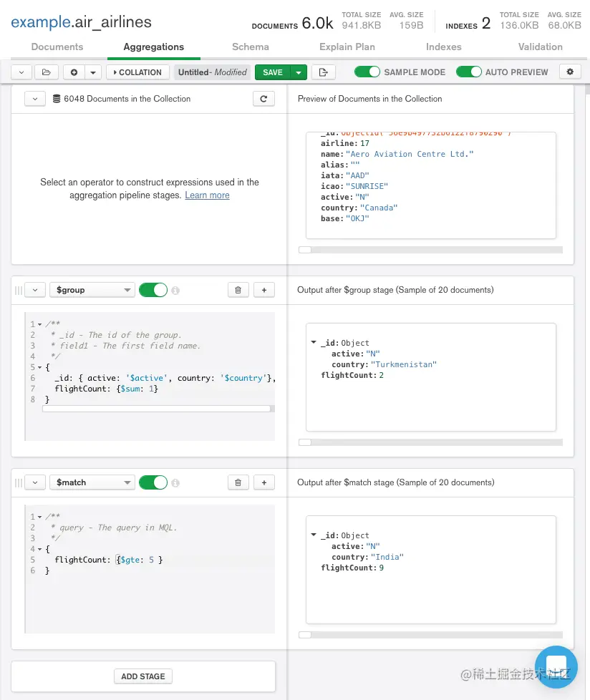Viewport: 590px width, 700px height.
Task: Add a stage after the $group stage
Action: pos(264,290)
